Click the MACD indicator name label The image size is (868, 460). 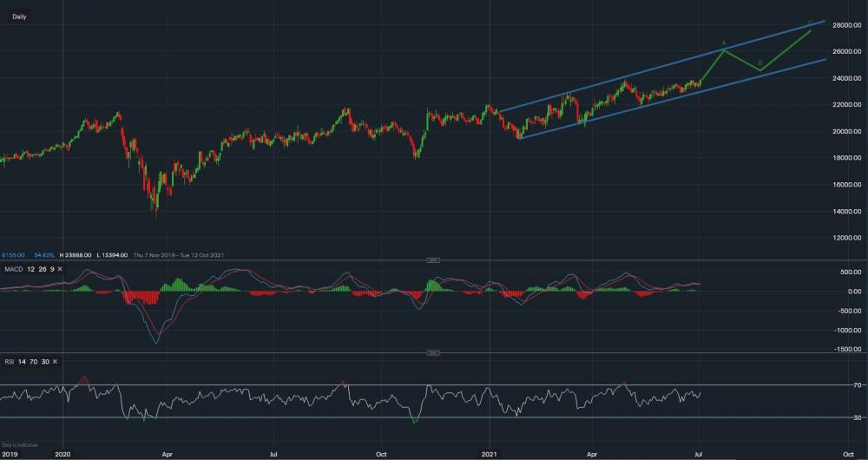[13, 270]
